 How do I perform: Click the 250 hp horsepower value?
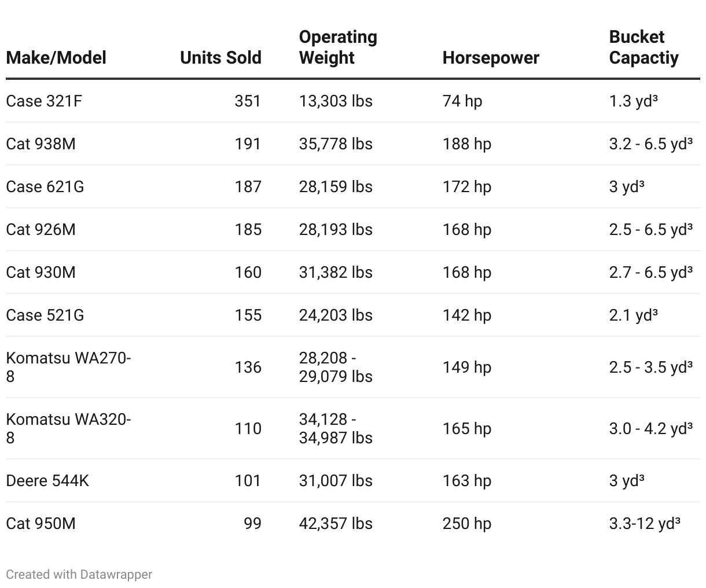(x=466, y=524)
